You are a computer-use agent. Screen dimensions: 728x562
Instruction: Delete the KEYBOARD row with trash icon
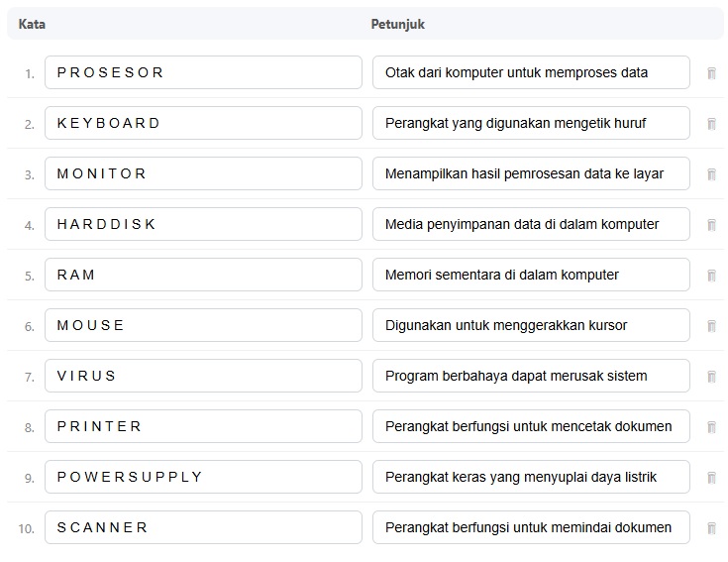tap(711, 124)
